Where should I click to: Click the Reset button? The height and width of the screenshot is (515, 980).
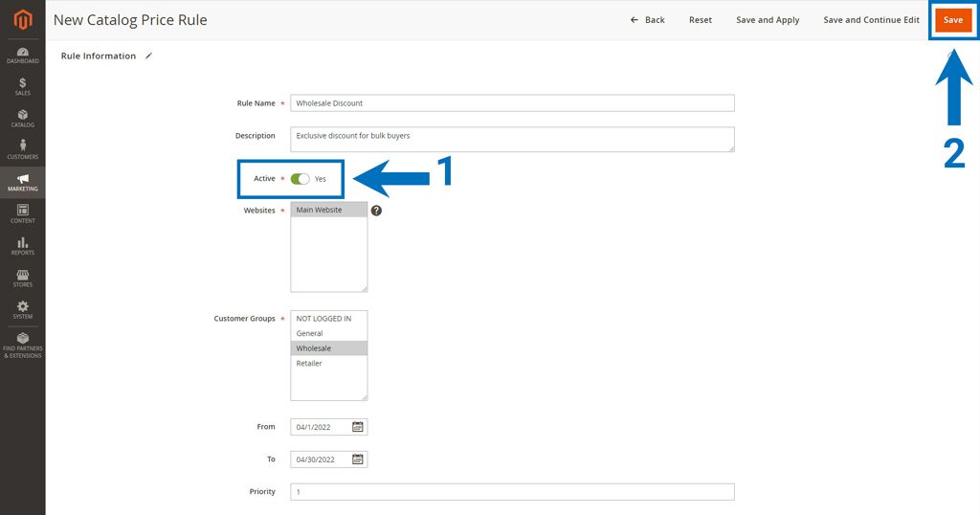700,20
